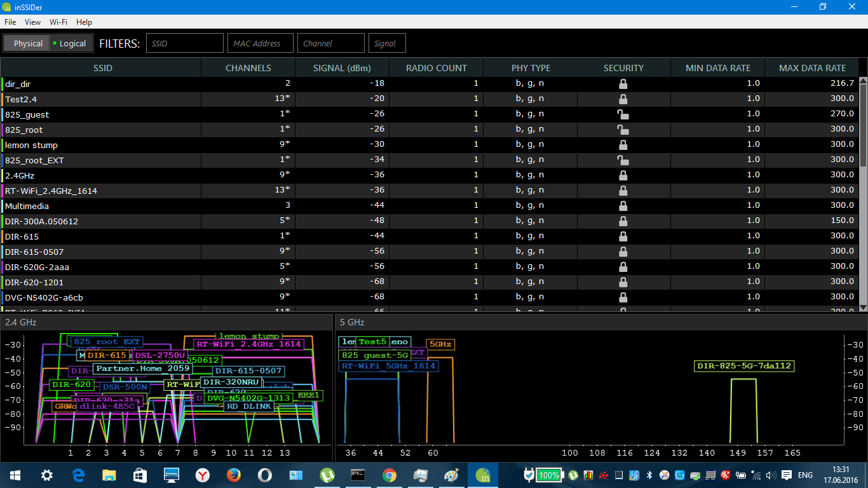Launch uTorrent from the taskbar

coord(327,475)
